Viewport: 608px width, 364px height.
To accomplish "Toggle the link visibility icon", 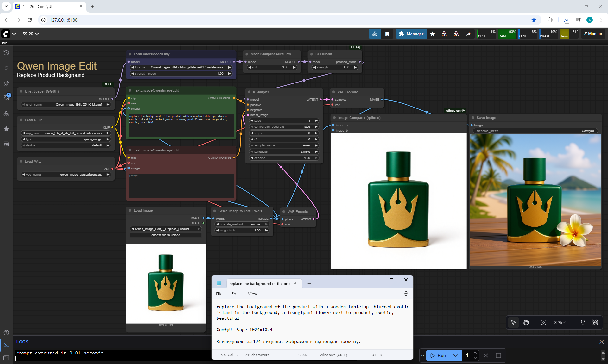I will (595, 322).
